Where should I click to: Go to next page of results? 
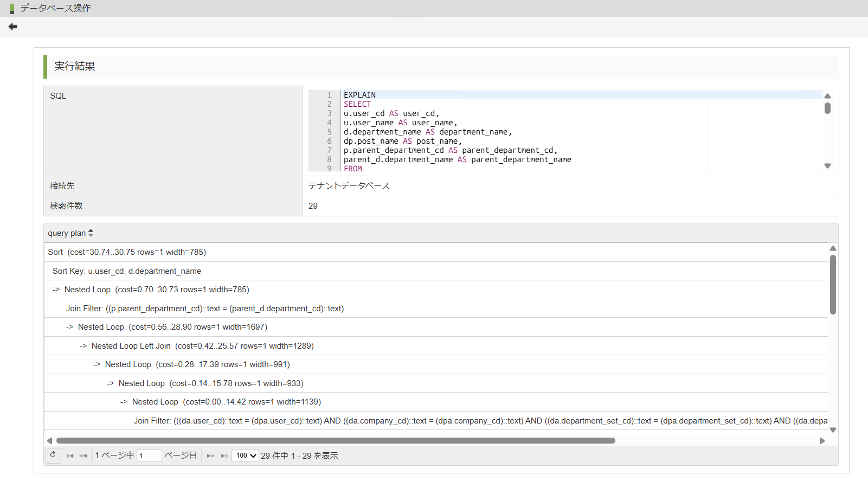tap(210, 456)
